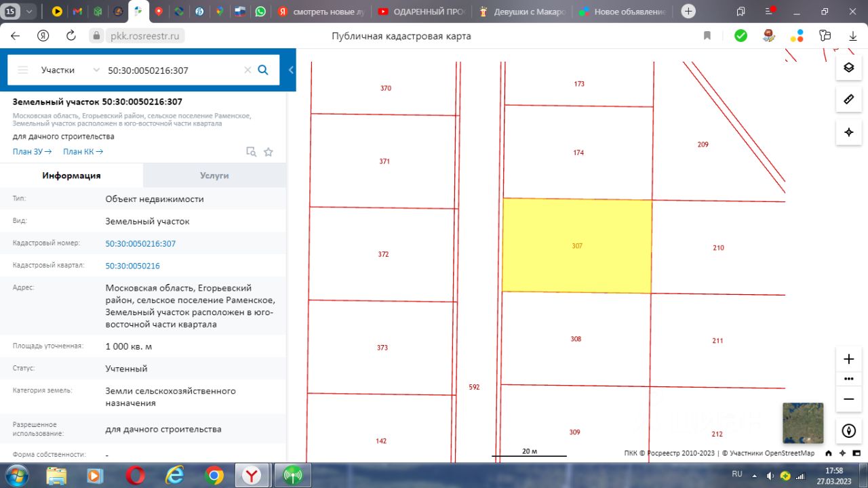Open the 'План КК' link
The image size is (868, 488).
83,152
